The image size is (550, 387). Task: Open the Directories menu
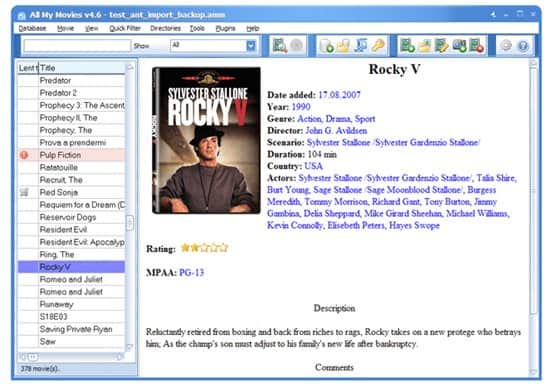(165, 28)
